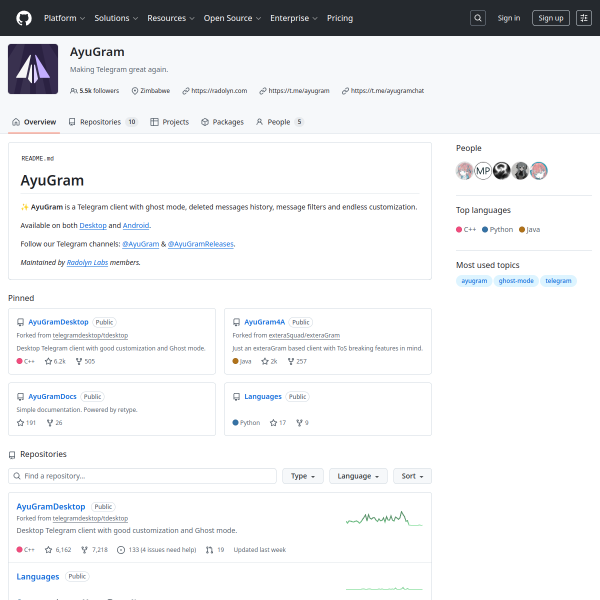Viewport: 600px width, 600px height.
Task: Click AyuGramDesktop commit activity graph
Action: tap(384, 518)
